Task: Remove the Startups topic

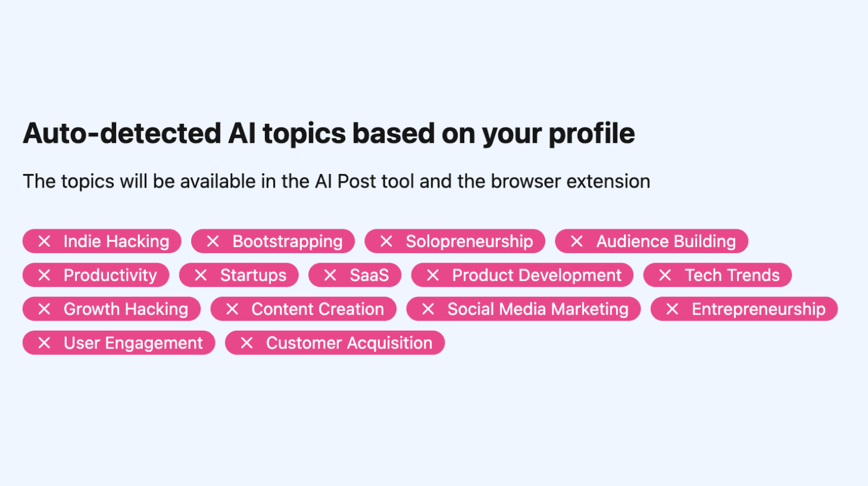Action: (202, 275)
